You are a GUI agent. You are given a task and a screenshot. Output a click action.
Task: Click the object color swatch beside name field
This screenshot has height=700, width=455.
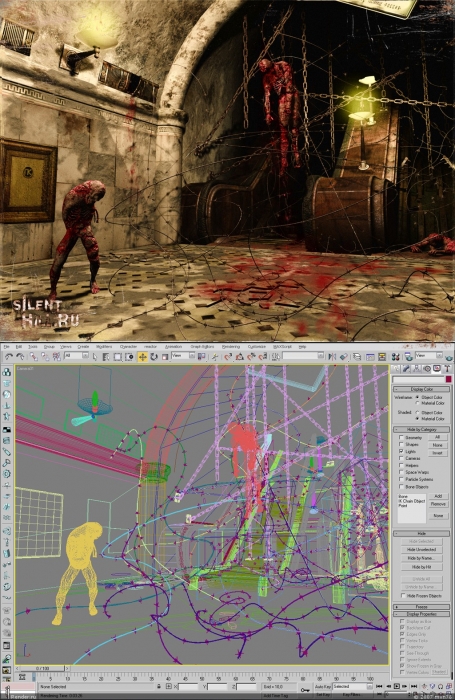click(448, 379)
